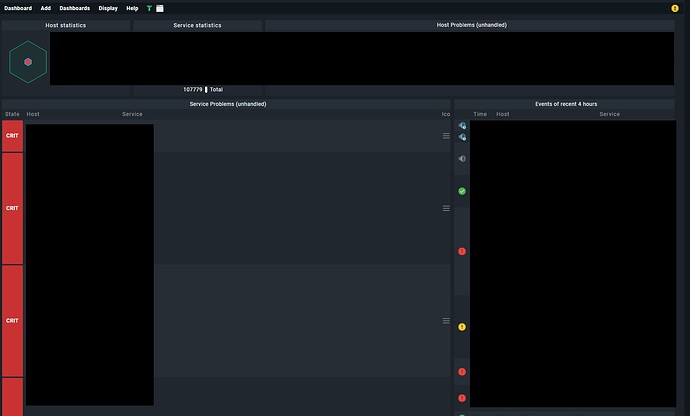The image size is (690, 416).
Task: Click the Events of recent 4 hours title
Action: click(566, 104)
